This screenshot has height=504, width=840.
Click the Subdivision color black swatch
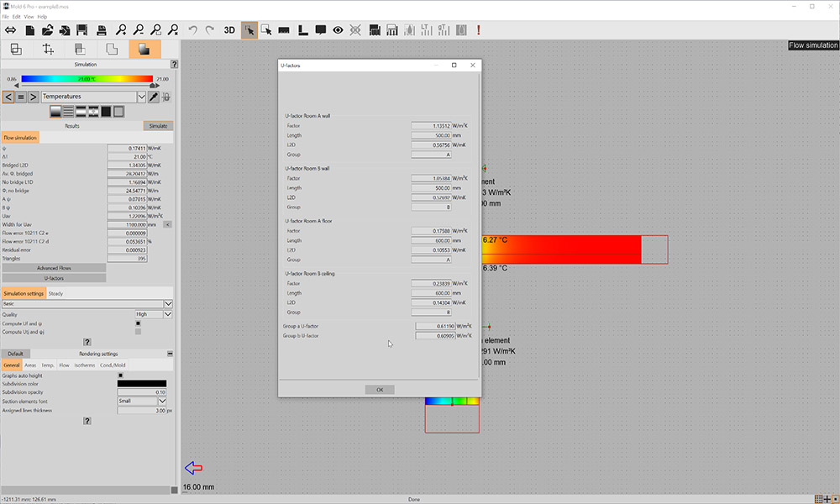142,384
